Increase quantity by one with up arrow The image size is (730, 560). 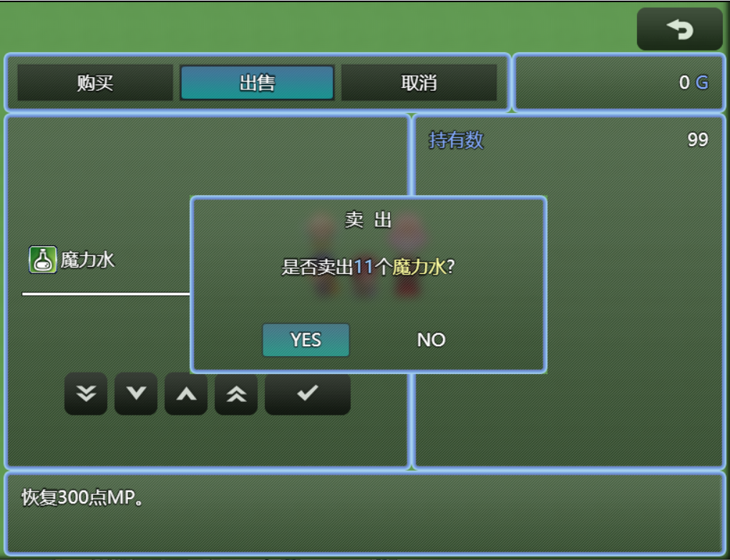pos(186,393)
